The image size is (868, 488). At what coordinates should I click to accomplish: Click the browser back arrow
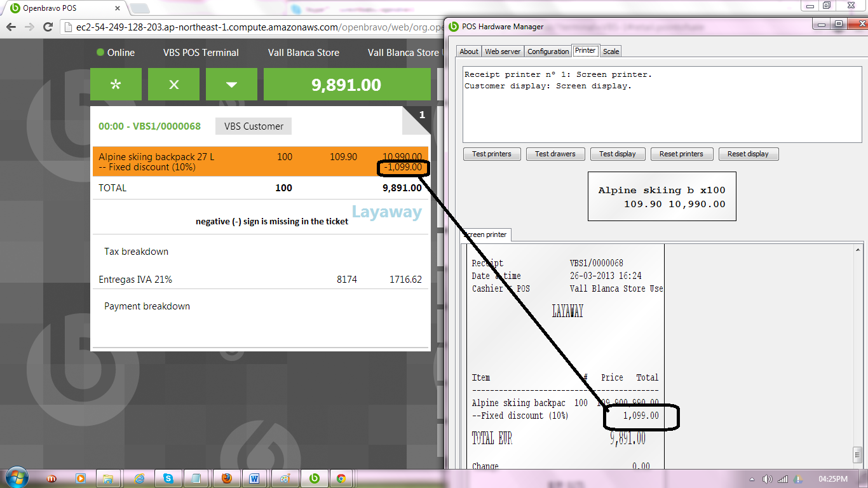(11, 27)
